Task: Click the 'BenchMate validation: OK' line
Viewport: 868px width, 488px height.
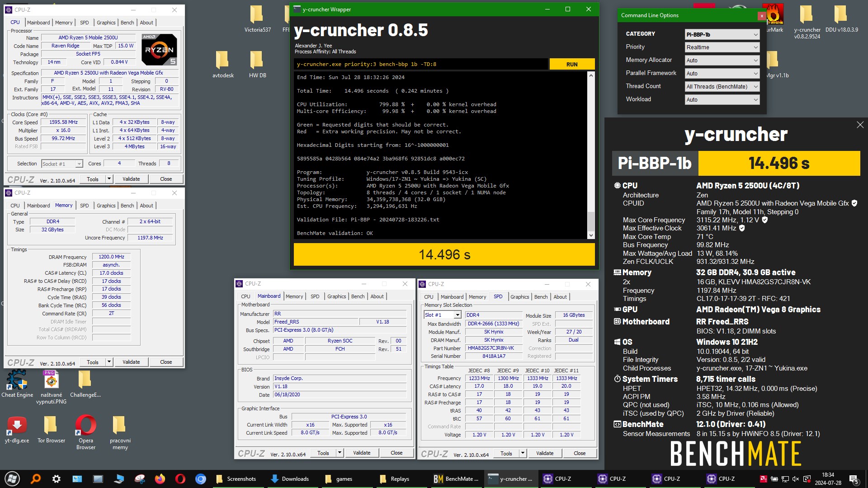Action: point(335,233)
